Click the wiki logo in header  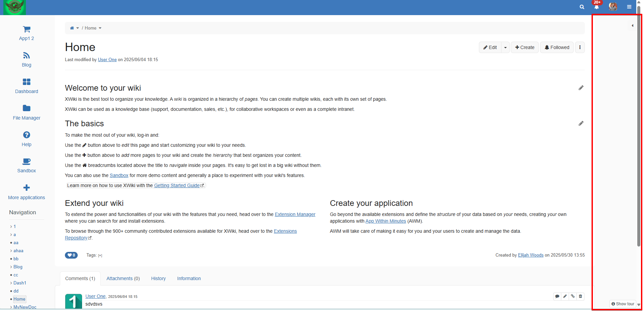click(x=14, y=7)
